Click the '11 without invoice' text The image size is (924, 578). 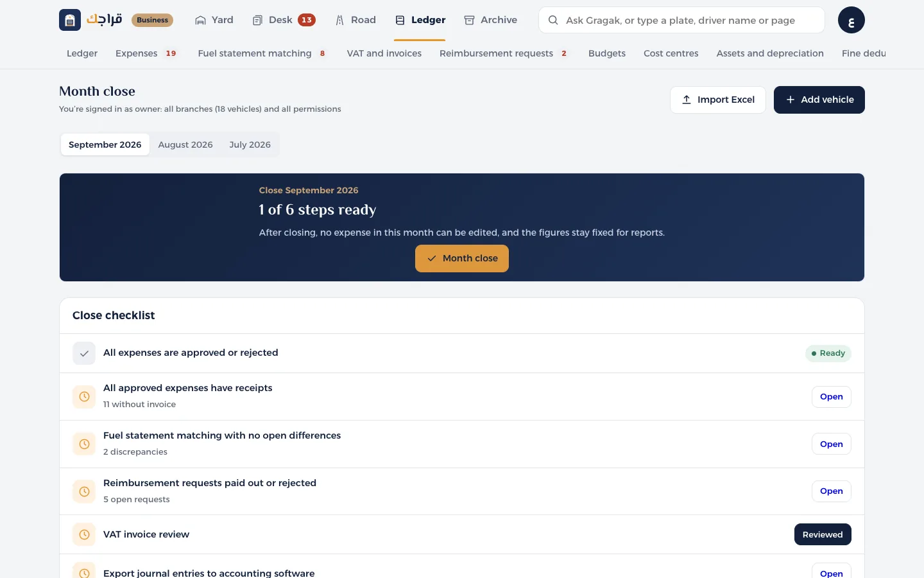pyautogui.click(x=139, y=405)
